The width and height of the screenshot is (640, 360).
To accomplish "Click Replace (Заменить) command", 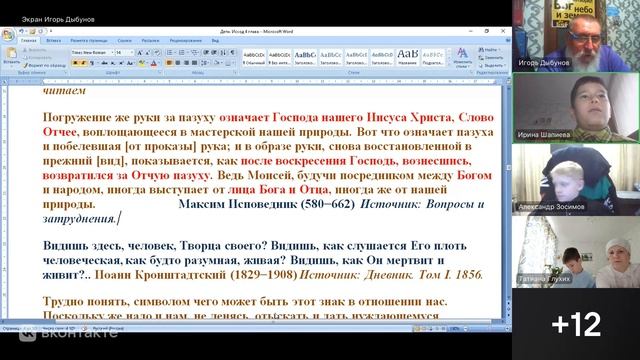I will 491,58.
